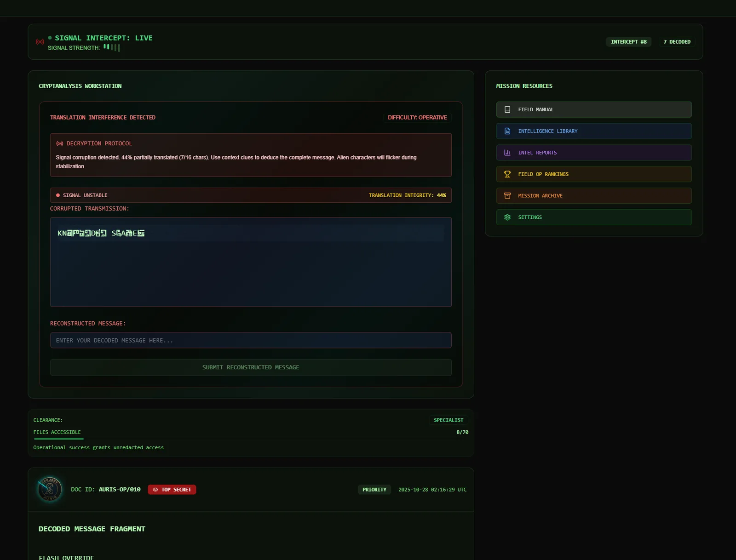Focus the decoded message input field
The height and width of the screenshot is (560, 736).
[x=251, y=340]
